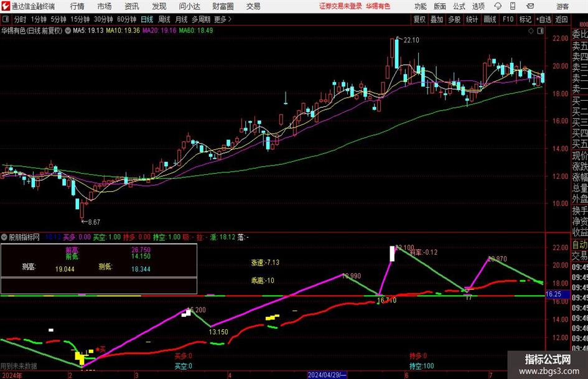
Task: Open the 版面 menu
Action: click(439, 6)
